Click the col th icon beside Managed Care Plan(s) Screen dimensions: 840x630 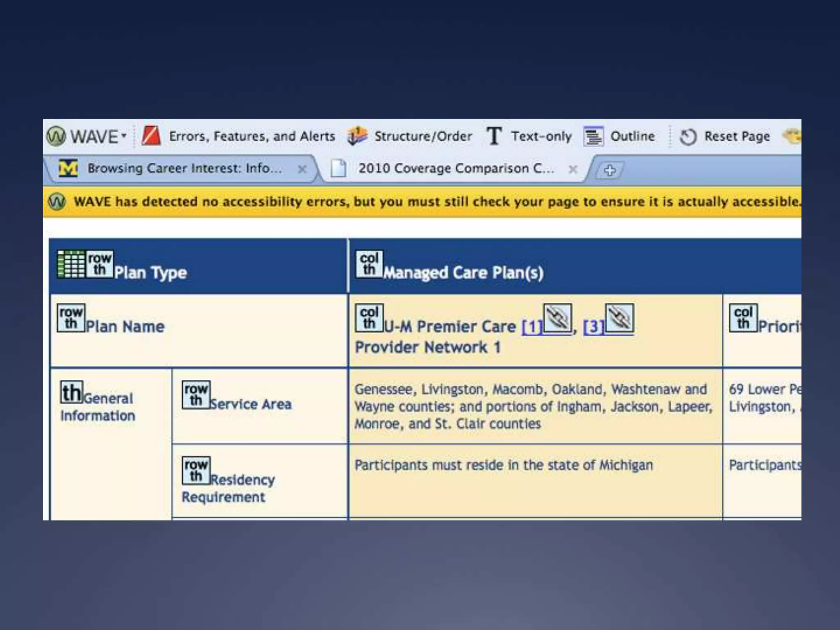(369, 264)
